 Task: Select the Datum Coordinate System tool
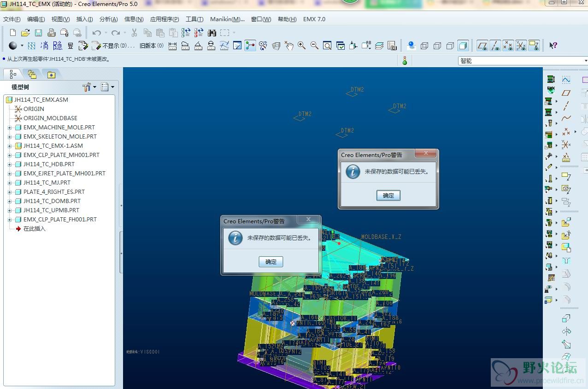[x=566, y=145]
